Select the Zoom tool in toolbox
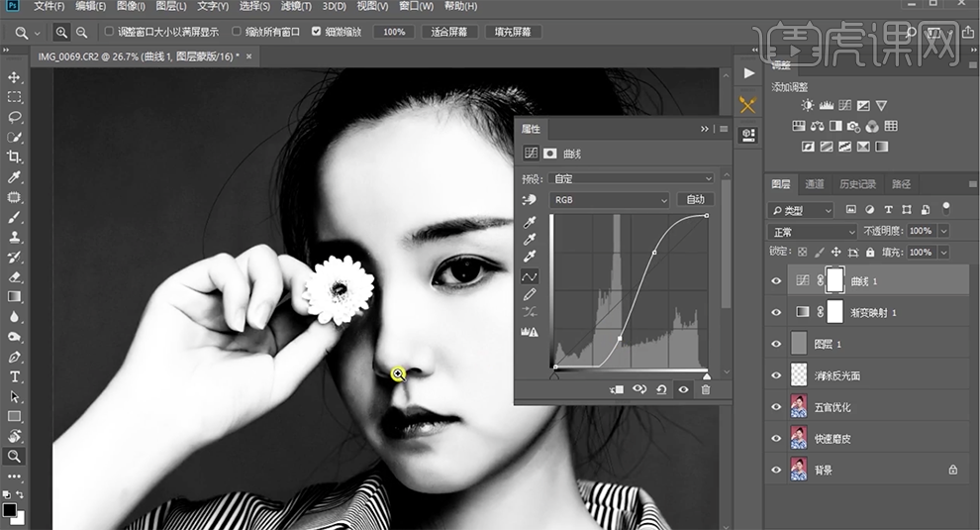 [x=14, y=456]
